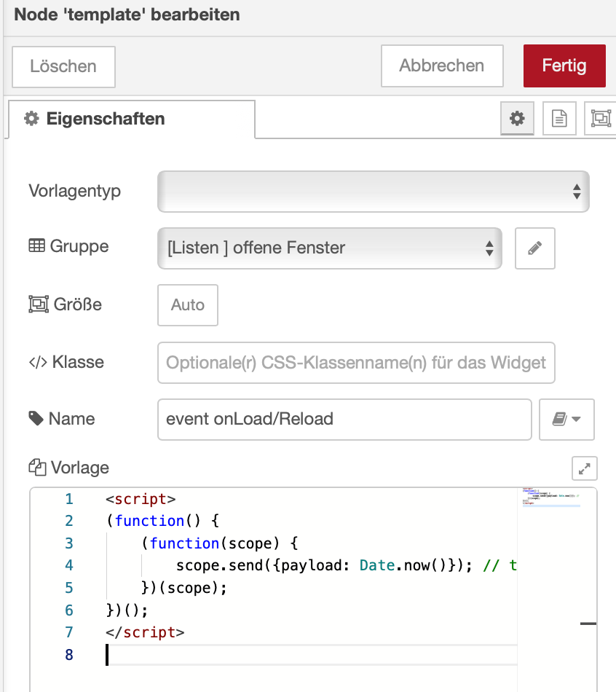
Task: Open node description document icon
Action: pos(559,118)
